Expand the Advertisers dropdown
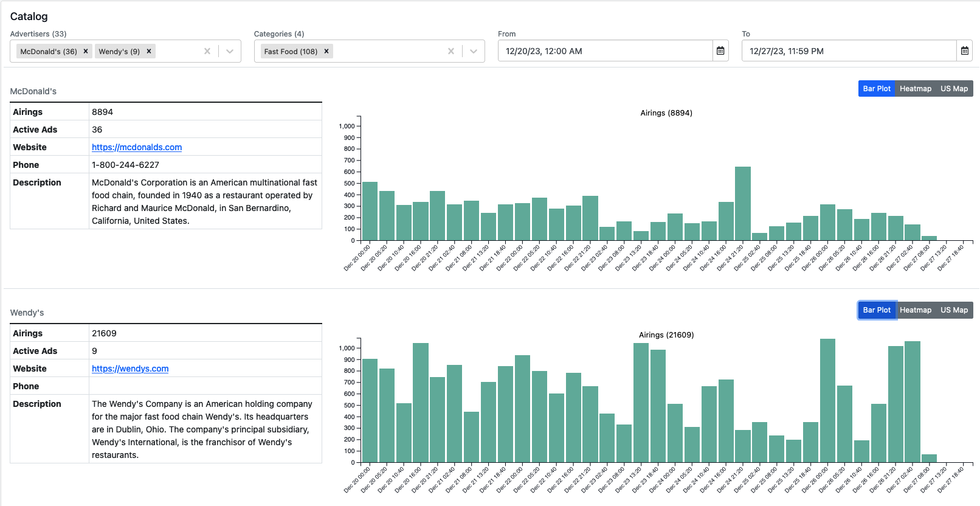This screenshot has width=980, height=506. [x=230, y=52]
